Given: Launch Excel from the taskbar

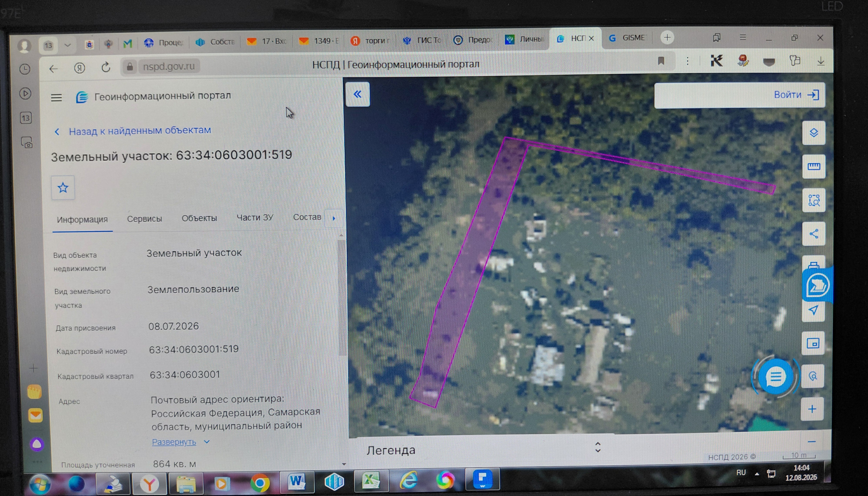Looking at the screenshot, I should point(371,481).
